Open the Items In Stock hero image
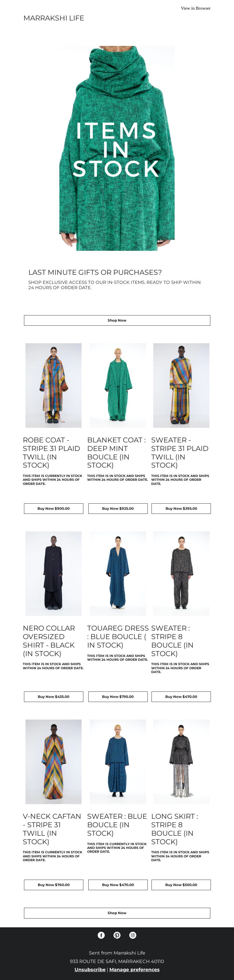 point(117,148)
